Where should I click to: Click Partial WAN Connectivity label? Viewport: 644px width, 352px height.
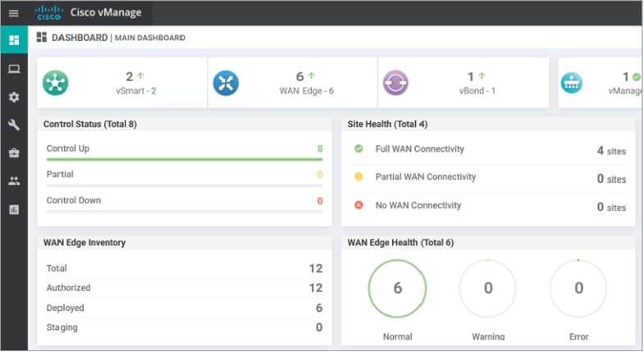[426, 176]
